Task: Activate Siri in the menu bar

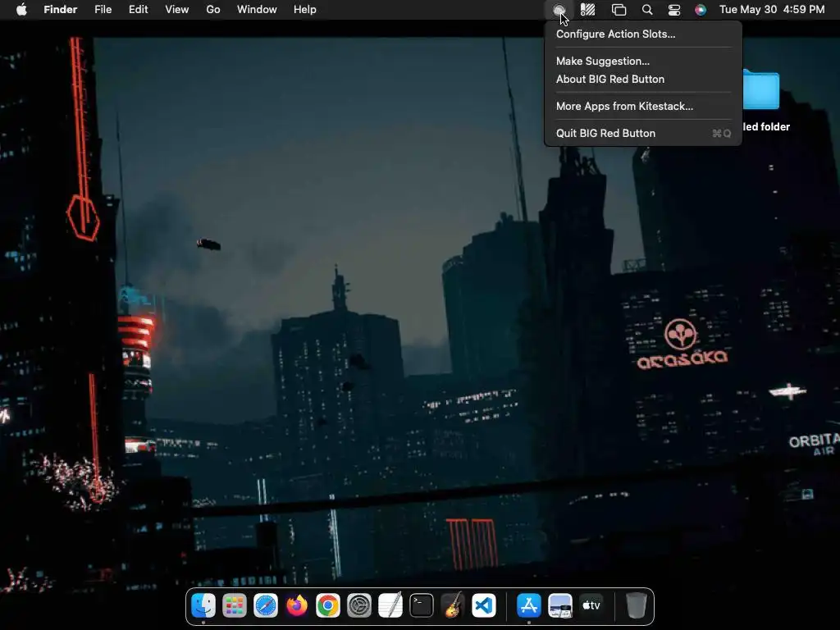Action: click(x=701, y=10)
